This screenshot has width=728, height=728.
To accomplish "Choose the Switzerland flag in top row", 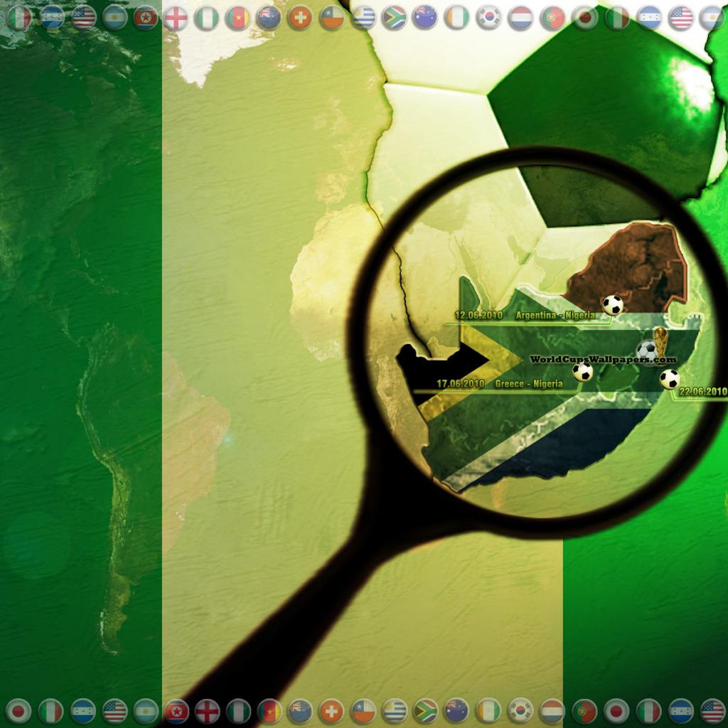I will (299, 17).
